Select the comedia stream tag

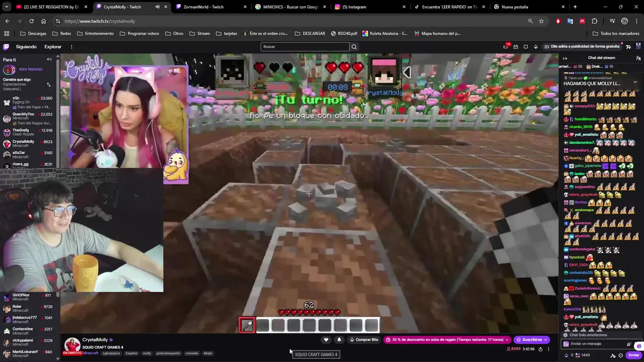coord(192,353)
